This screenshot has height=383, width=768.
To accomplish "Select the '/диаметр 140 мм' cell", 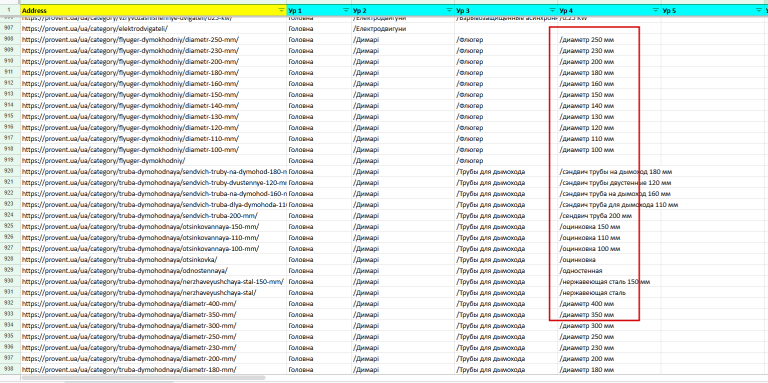I will (609, 106).
